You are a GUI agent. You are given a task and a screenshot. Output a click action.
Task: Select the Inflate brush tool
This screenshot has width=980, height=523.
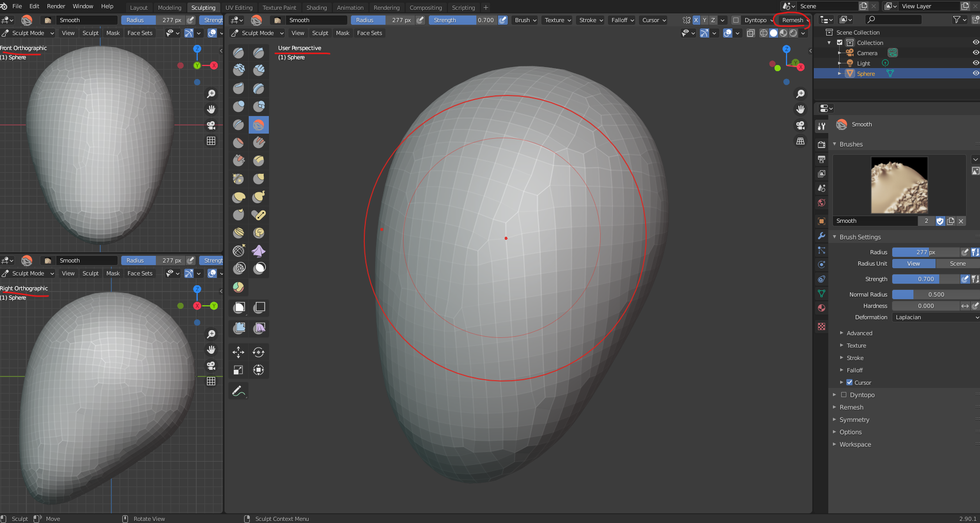point(238,107)
